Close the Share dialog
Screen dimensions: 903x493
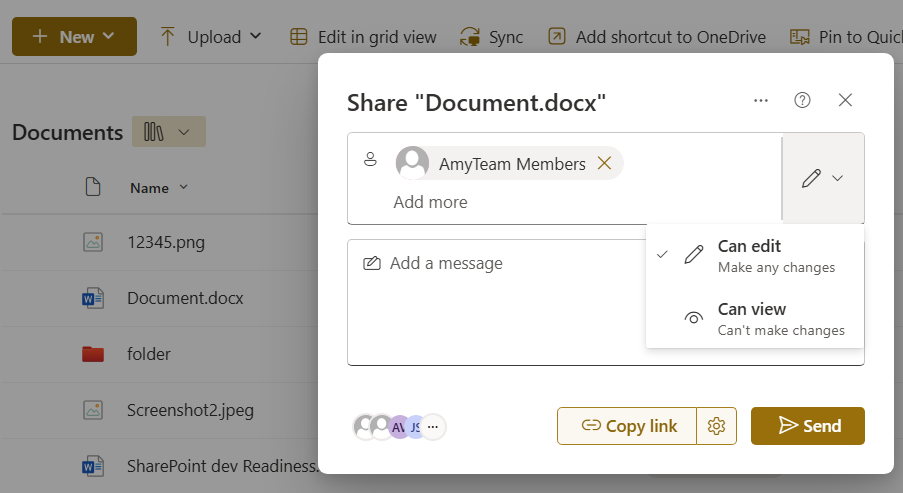click(x=845, y=100)
